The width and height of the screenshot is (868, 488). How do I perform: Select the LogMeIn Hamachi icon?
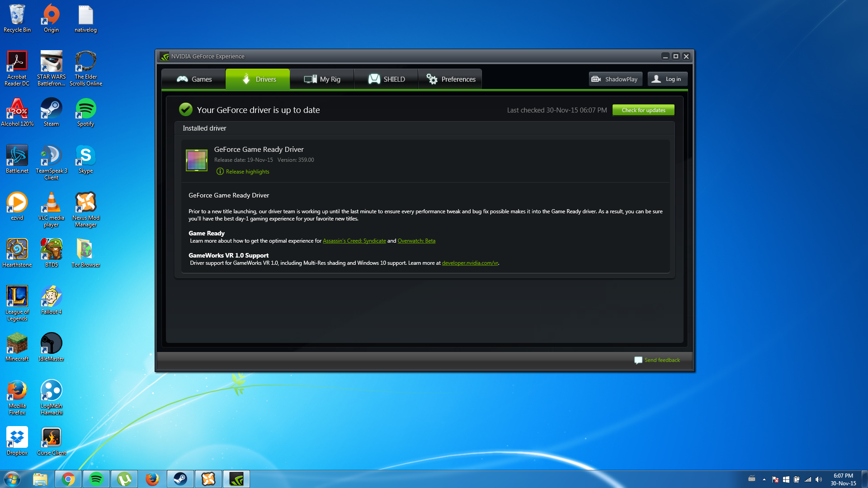[51, 397]
